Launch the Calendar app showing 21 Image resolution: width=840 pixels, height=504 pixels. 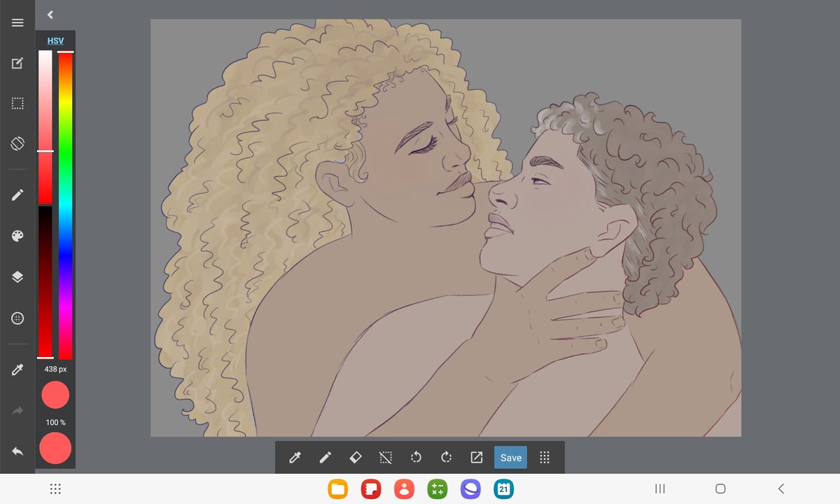[504, 489]
